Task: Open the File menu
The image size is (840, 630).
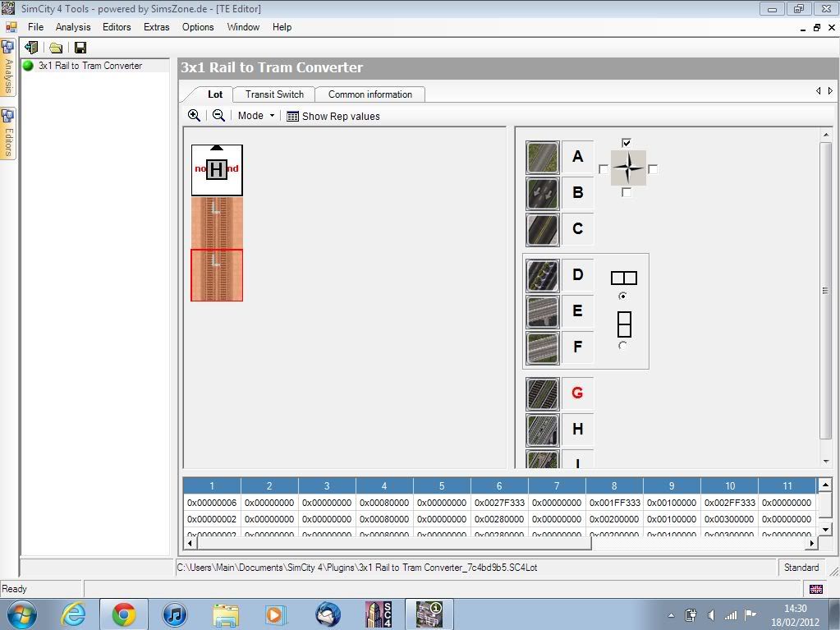Action: 36,27
